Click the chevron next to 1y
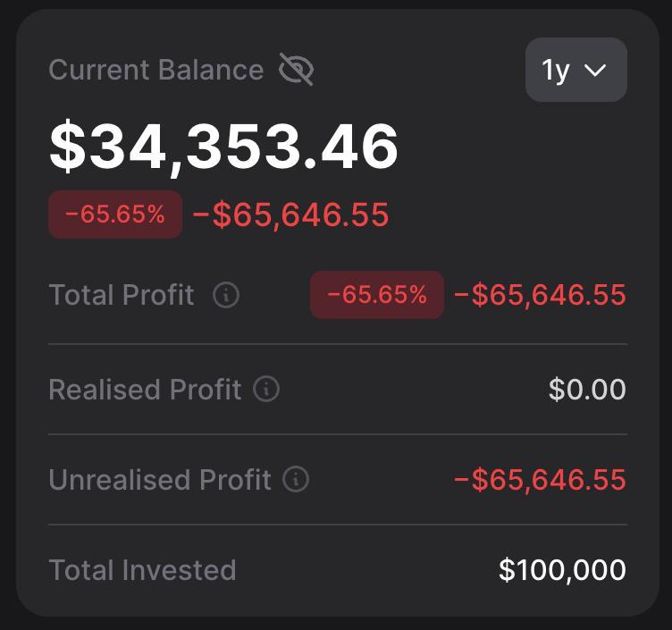The width and height of the screenshot is (672, 630). tap(595, 70)
